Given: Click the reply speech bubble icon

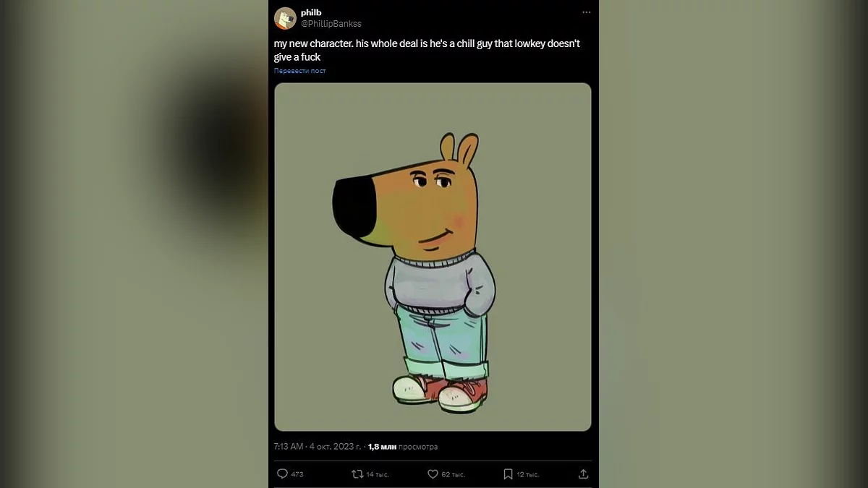Looking at the screenshot, I should [x=282, y=474].
